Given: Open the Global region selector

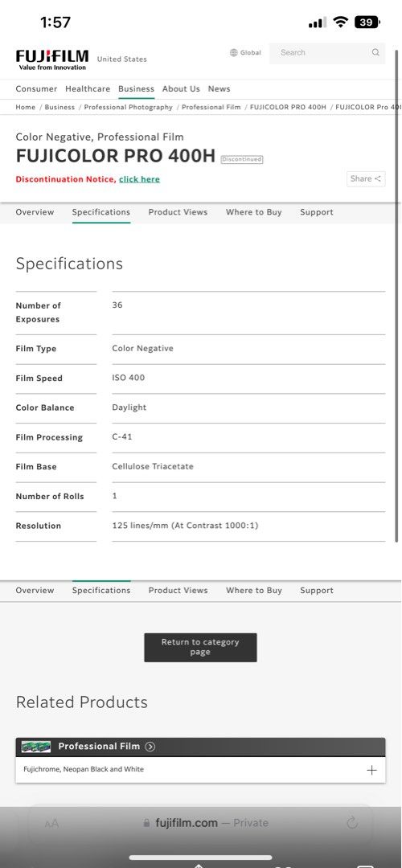Looking at the screenshot, I should [x=245, y=52].
